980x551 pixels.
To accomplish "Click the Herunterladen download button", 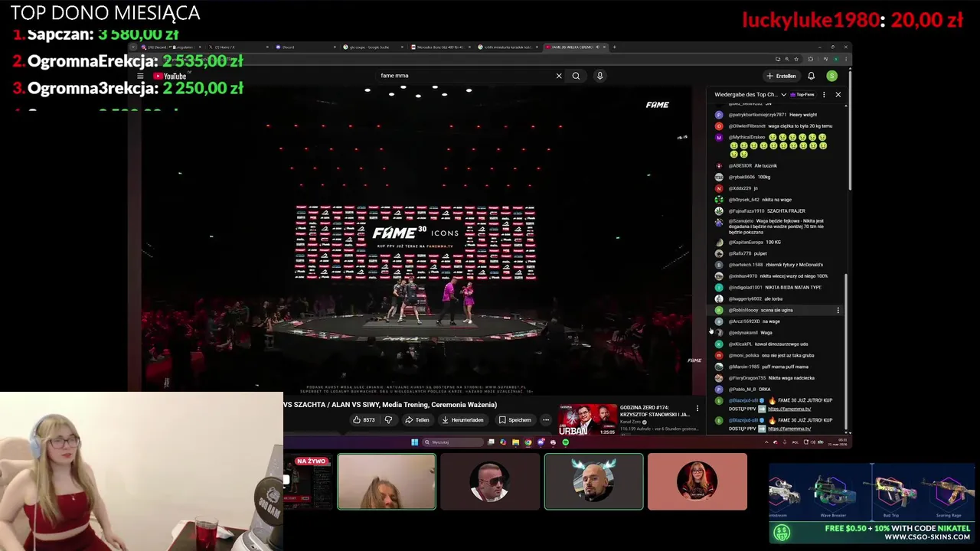I will tap(462, 419).
